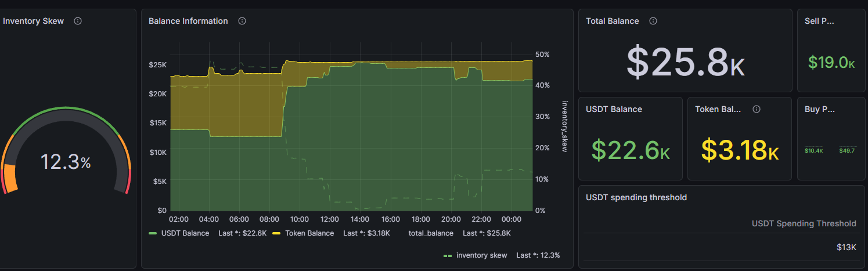Open the Inventory Skew panel title menu

click(x=34, y=21)
